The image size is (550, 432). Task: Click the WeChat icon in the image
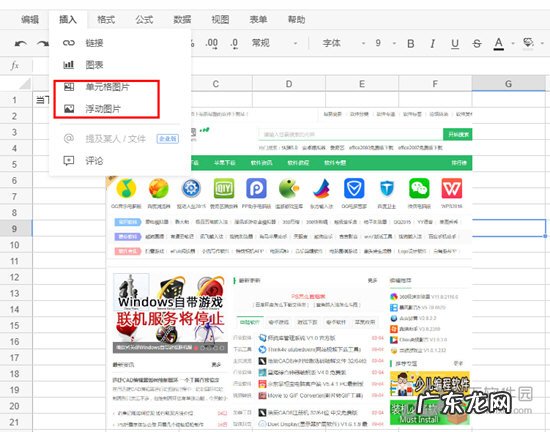[x=419, y=188]
